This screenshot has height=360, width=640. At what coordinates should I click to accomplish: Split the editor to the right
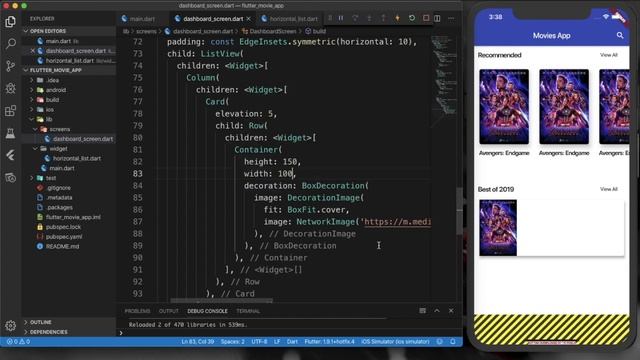437,18
